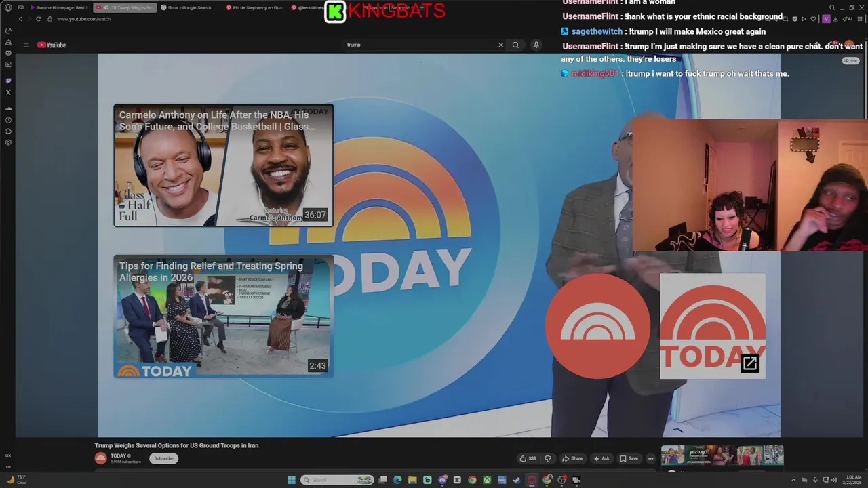868x488 pixels.
Task: Open the browser AI toolbar button
Action: coord(848,19)
